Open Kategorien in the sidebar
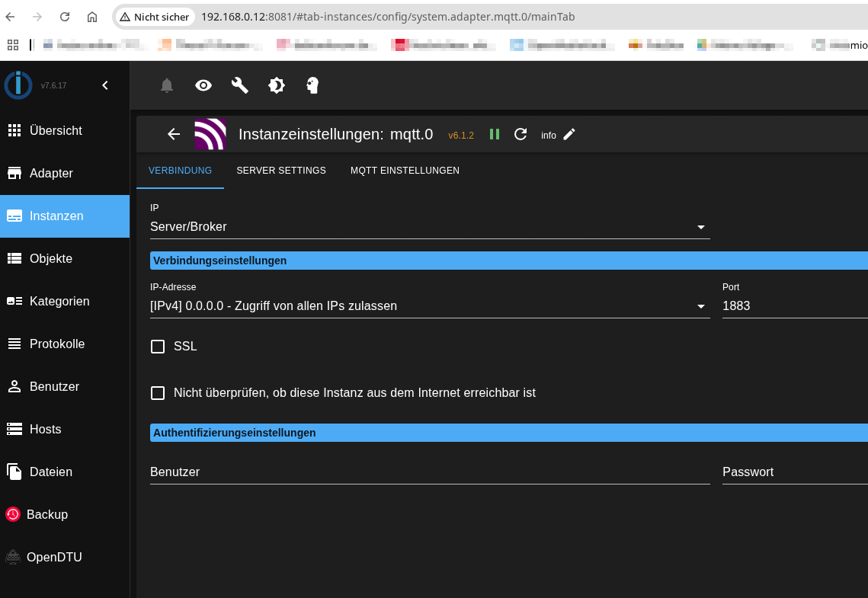 click(65, 301)
